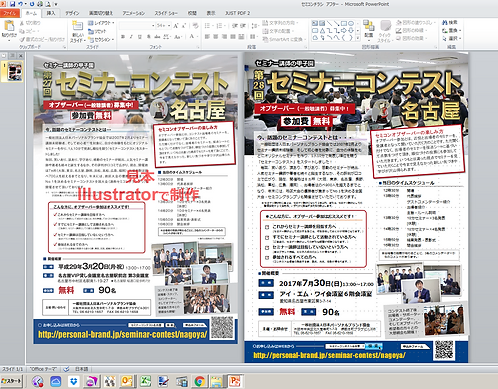498x389 pixels.
Task: Toggle Underline formatting button
Action: [x=140, y=37]
